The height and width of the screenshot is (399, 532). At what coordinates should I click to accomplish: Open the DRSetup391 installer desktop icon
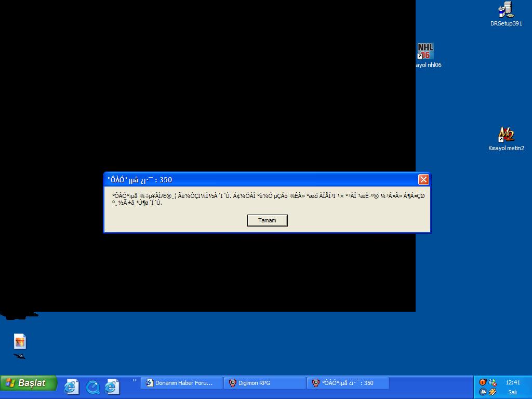coord(506,10)
